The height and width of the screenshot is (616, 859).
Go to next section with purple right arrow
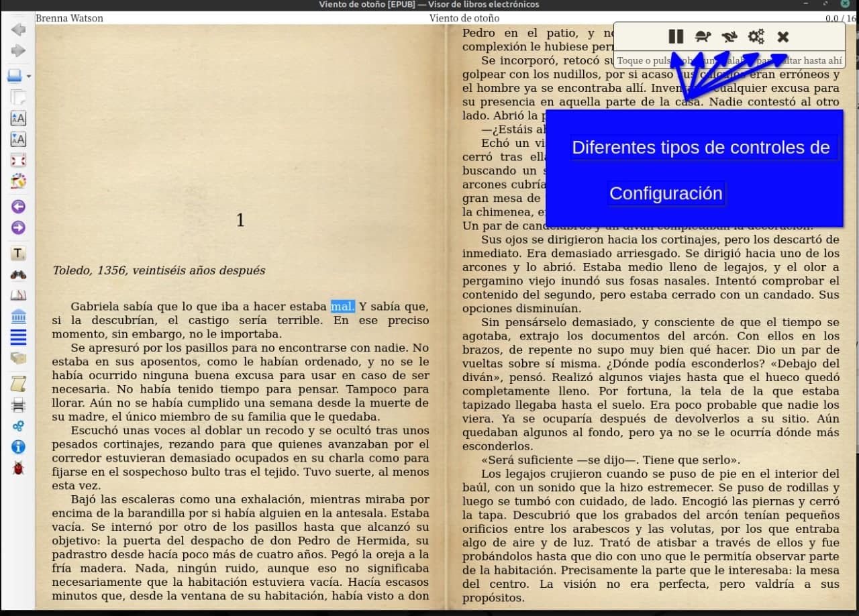click(x=18, y=227)
